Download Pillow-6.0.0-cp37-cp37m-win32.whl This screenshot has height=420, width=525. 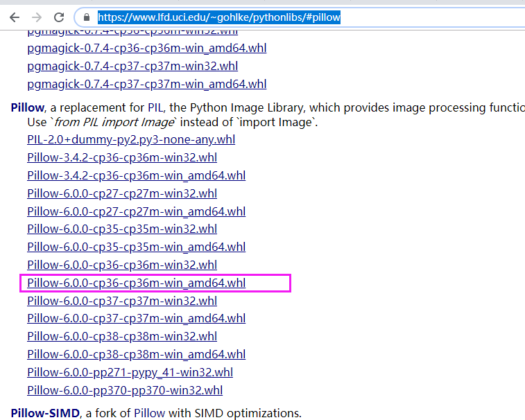coord(122,301)
